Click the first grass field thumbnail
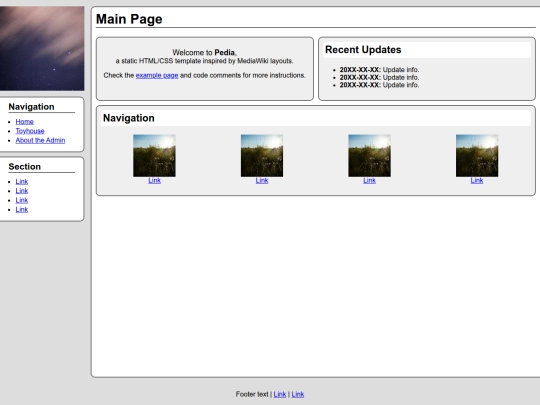The image size is (540, 405). 154,156
